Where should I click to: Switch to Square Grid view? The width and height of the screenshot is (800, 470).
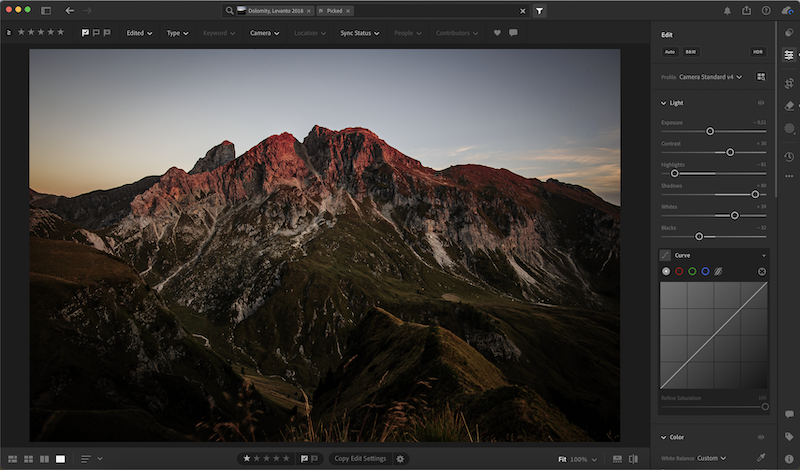tap(29, 459)
